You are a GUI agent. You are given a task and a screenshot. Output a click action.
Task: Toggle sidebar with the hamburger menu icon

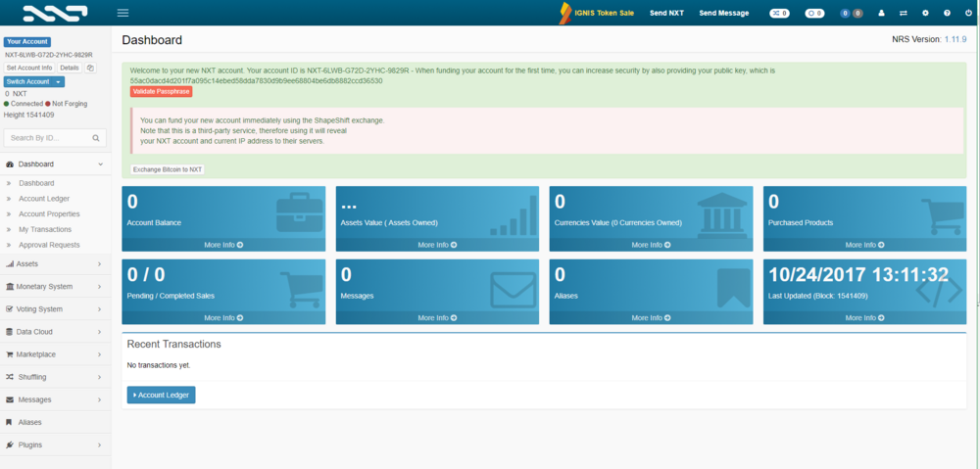tap(123, 13)
